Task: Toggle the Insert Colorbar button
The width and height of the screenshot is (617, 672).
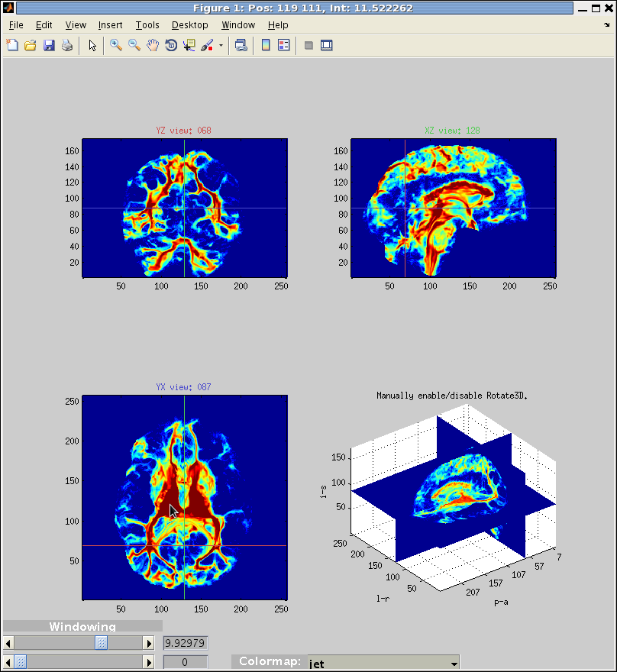Action: (x=266, y=45)
